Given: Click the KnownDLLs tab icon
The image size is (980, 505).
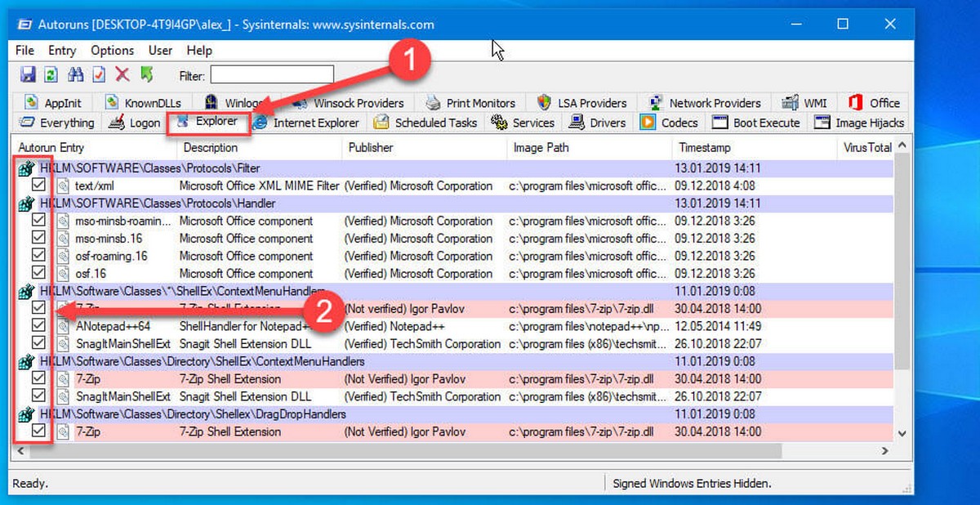Looking at the screenshot, I should (x=113, y=103).
